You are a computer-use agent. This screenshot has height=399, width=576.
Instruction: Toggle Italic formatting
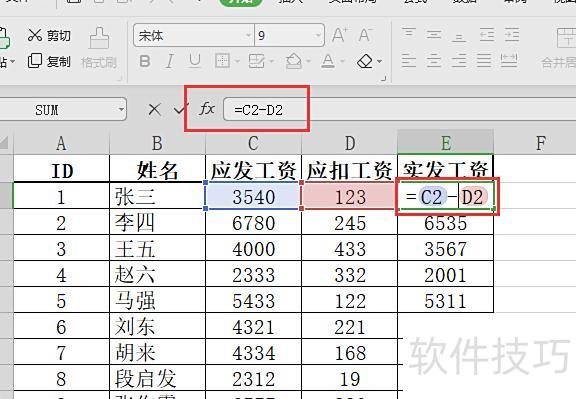click(x=169, y=61)
